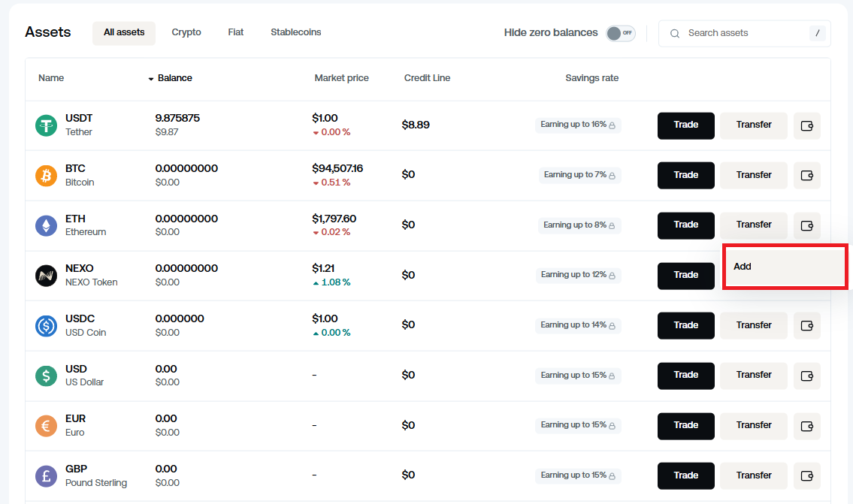Click the black NEXO Token logo icon

(x=47, y=276)
